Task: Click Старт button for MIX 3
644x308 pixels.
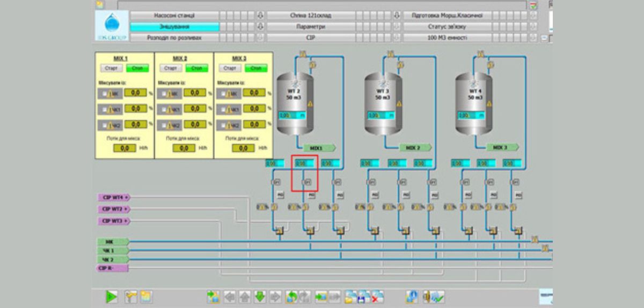Action: pyautogui.click(x=230, y=68)
